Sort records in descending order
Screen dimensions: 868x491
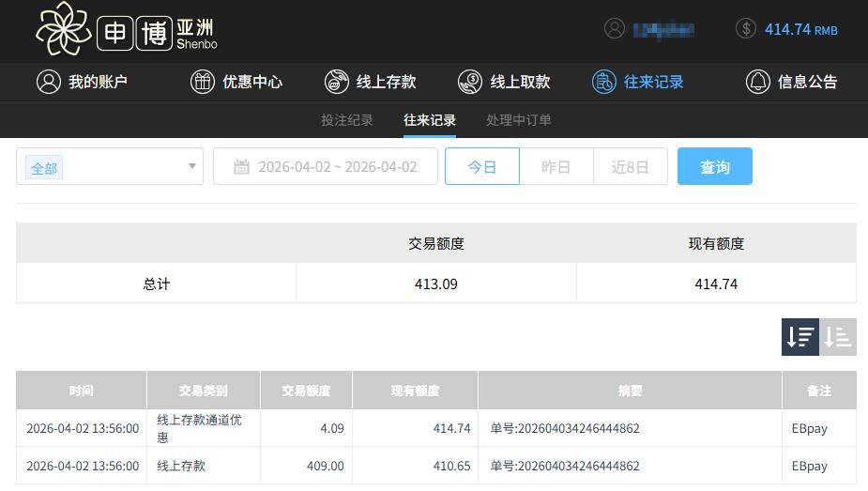(x=799, y=337)
